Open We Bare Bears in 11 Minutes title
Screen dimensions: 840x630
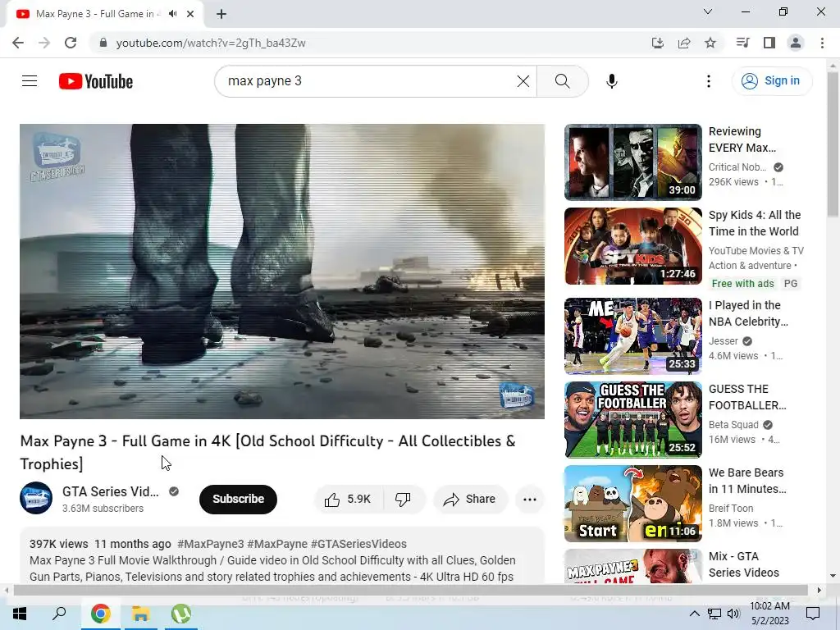(747, 481)
